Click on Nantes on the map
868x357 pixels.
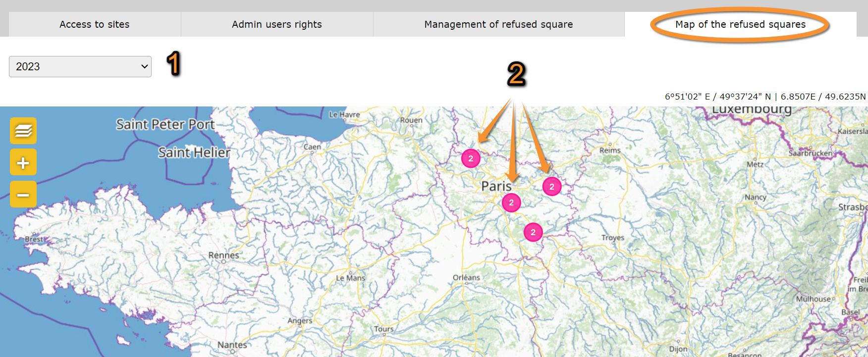[232, 345]
